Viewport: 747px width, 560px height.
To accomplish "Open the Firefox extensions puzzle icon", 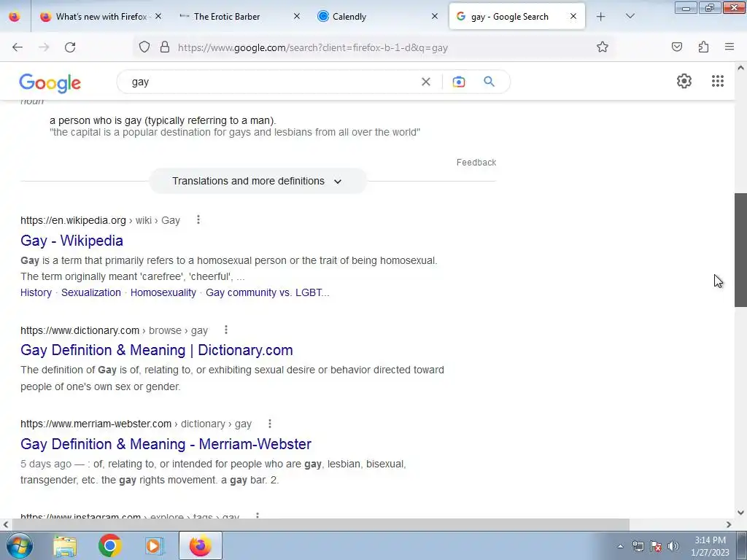I will 703,47.
